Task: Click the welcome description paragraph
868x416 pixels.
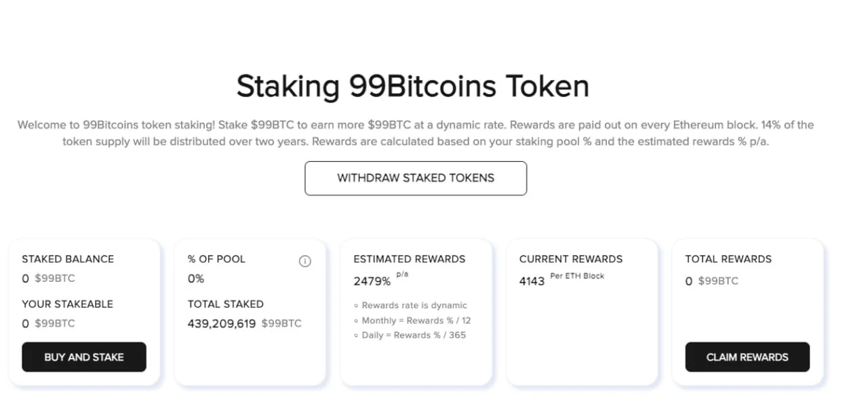Action: point(416,133)
